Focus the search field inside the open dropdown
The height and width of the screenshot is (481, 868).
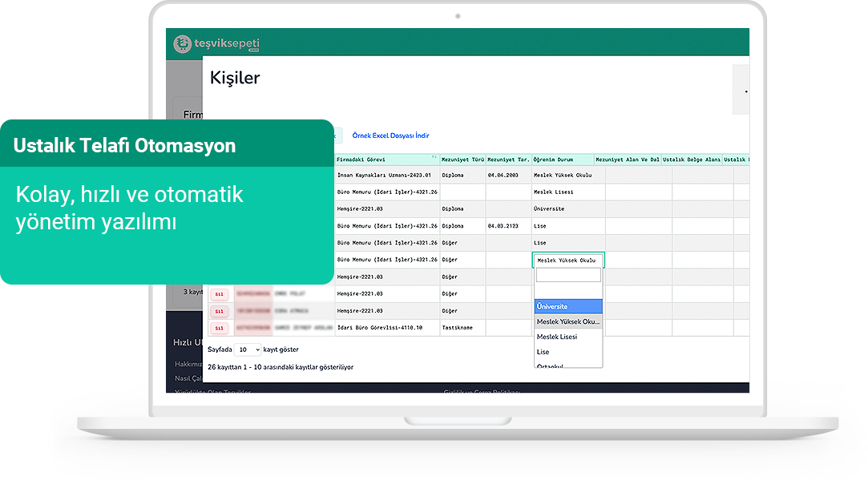click(568, 275)
